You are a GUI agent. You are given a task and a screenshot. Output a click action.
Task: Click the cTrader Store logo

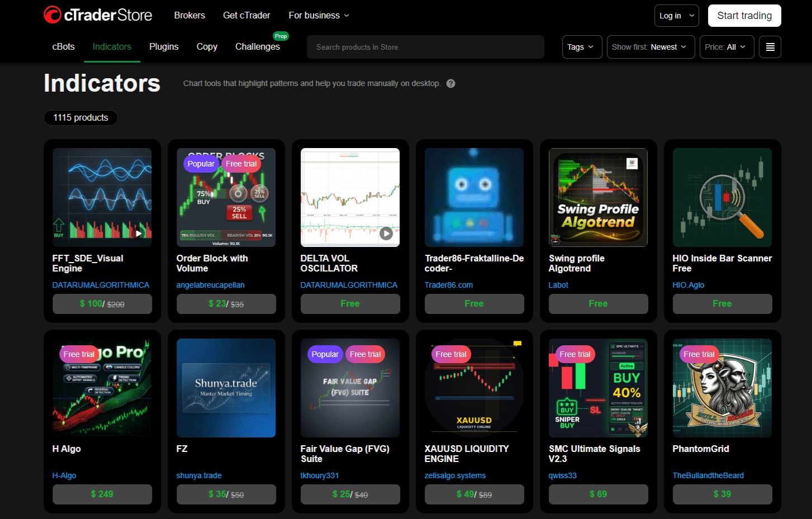tap(98, 15)
